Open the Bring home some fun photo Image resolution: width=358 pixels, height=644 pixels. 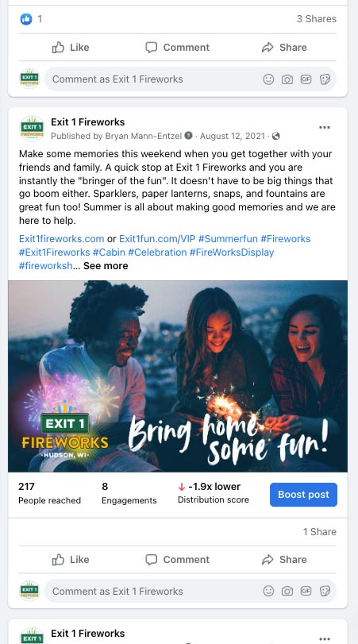point(178,376)
